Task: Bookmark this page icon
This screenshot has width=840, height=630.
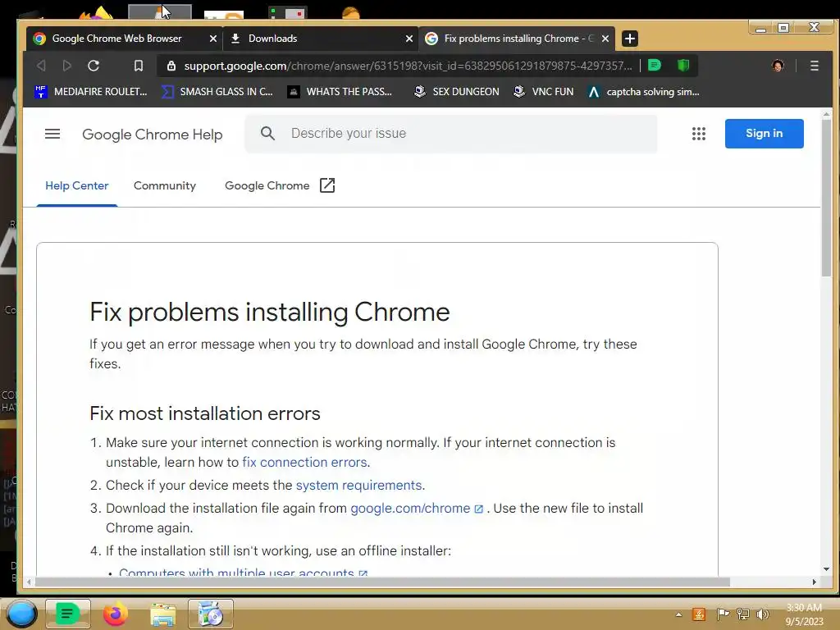Action: (x=138, y=66)
